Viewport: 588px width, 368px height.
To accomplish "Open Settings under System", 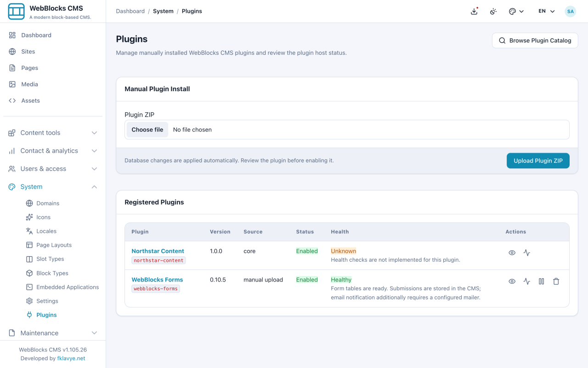I will (62, 301).
